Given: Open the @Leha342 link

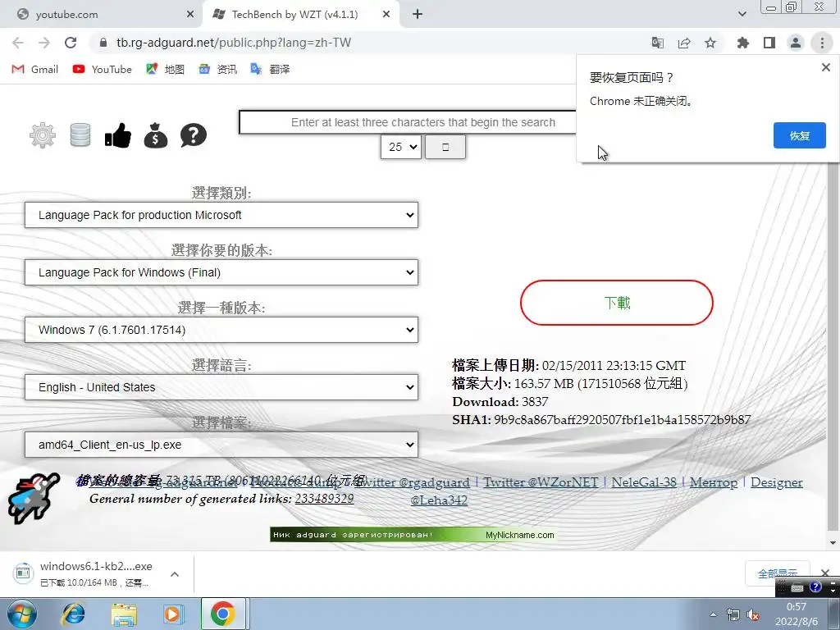Looking at the screenshot, I should click(439, 500).
